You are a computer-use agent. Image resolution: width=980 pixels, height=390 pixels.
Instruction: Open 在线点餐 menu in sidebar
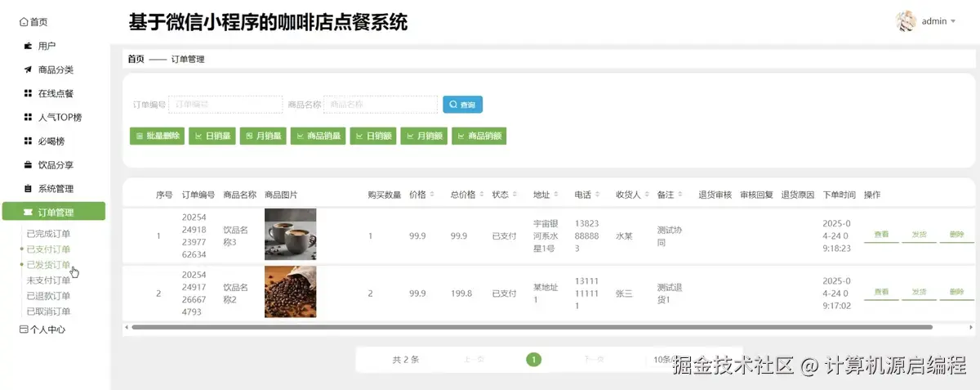tap(54, 93)
